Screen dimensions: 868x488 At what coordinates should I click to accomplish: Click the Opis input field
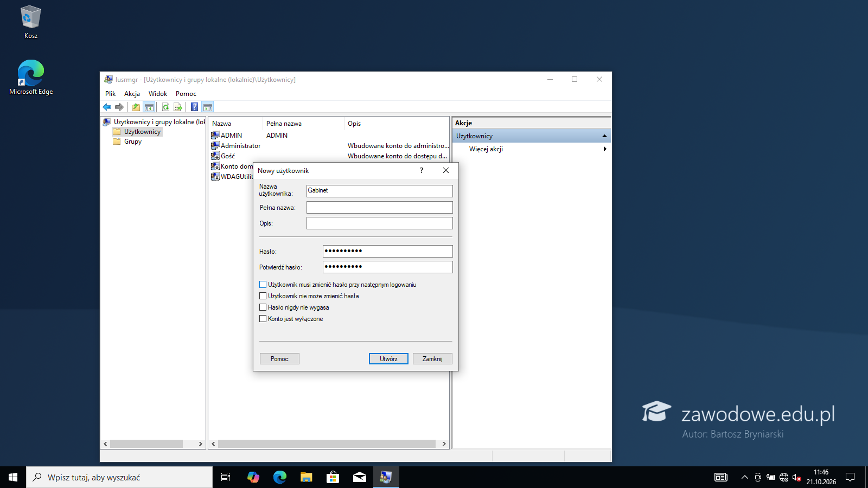tap(379, 223)
